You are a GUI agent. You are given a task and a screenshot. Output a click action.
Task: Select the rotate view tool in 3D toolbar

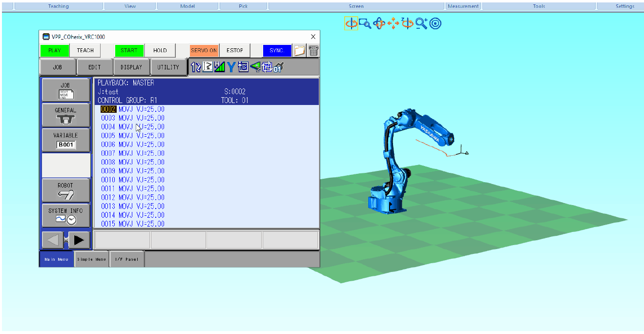tap(351, 23)
